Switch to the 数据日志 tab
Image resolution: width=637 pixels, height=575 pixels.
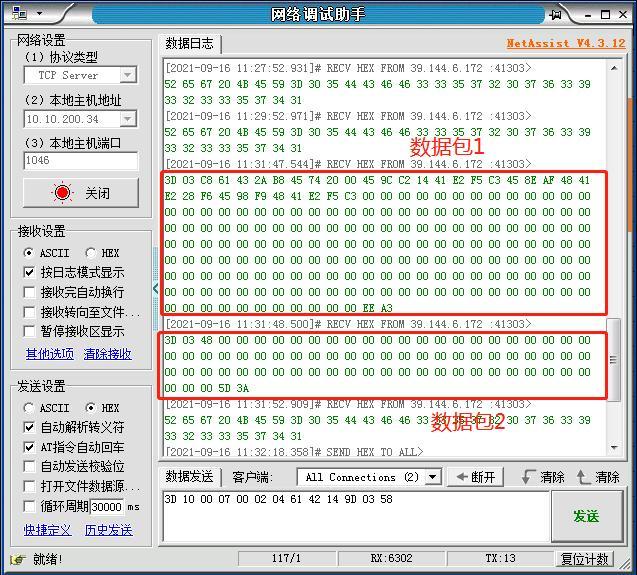point(189,44)
